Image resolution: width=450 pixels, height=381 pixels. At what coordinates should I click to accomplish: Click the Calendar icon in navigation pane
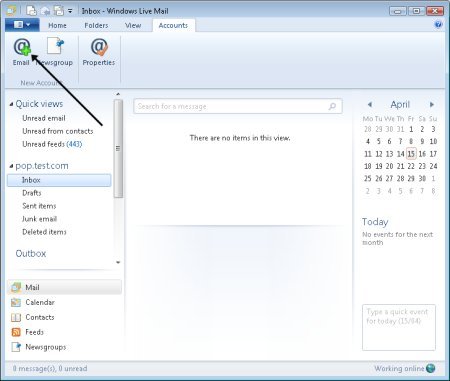point(16,302)
